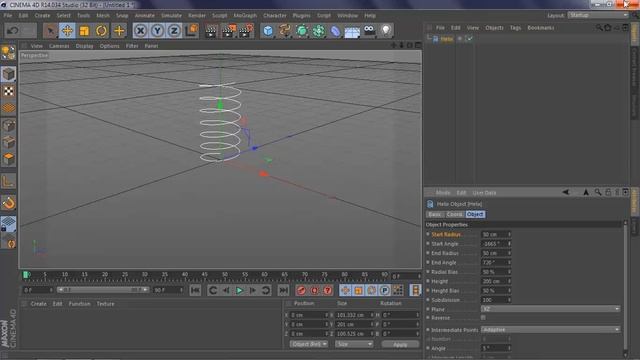The height and width of the screenshot is (360, 640).
Task: Open the Character menu
Action: pos(275,16)
